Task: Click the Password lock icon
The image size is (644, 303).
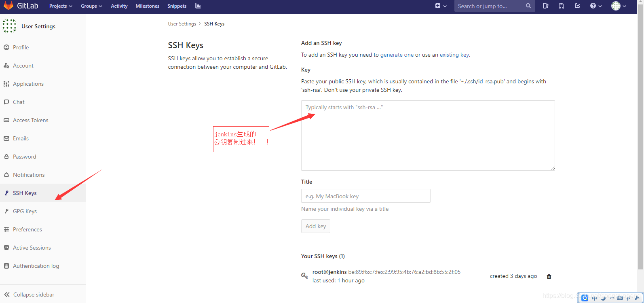Action: [6, 157]
